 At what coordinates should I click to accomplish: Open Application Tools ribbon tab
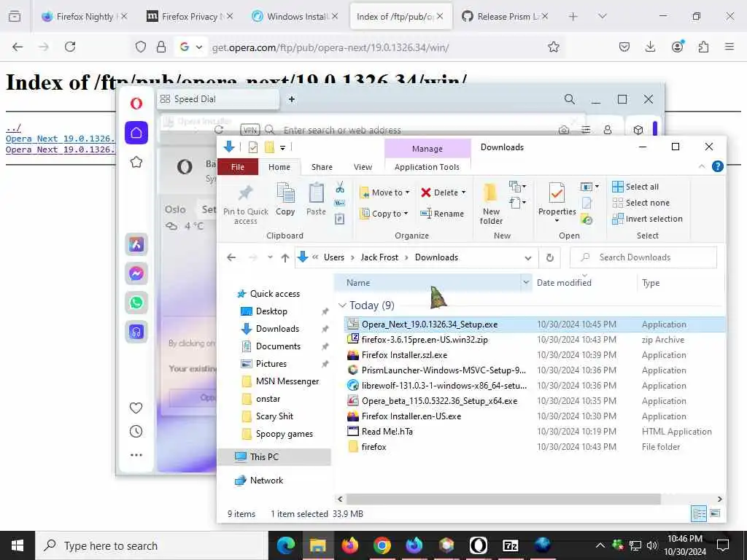[427, 167]
